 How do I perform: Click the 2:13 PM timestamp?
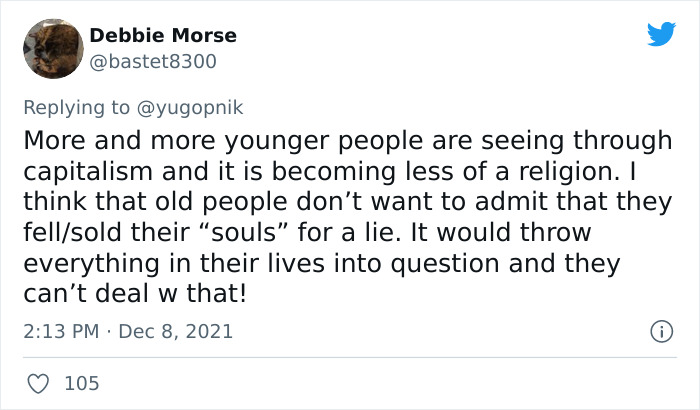61,331
